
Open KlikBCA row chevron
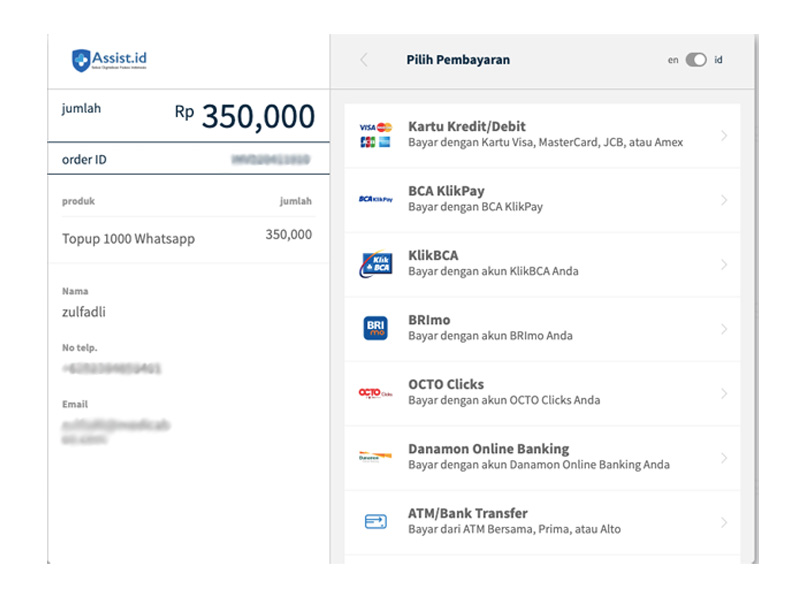point(724,264)
